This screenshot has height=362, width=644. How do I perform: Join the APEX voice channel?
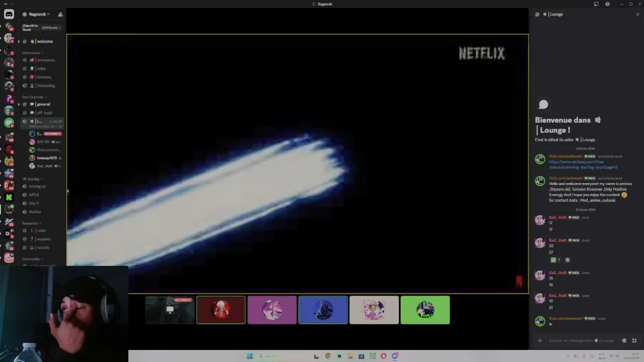click(42, 195)
